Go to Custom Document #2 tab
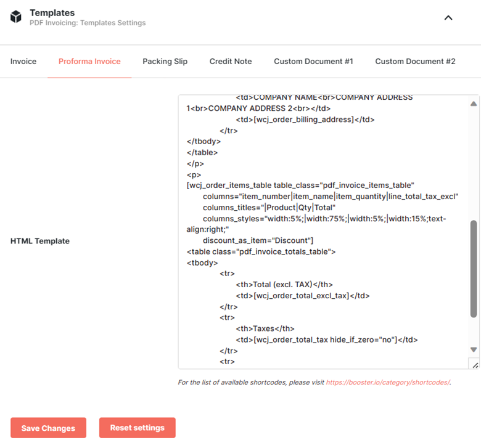Image resolution: width=481 pixels, height=448 pixels. click(x=416, y=62)
